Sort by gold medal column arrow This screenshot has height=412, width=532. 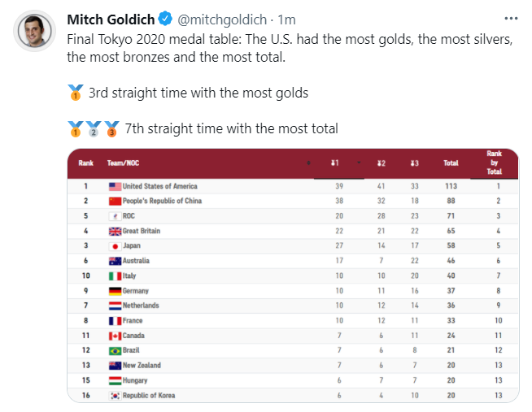point(359,163)
